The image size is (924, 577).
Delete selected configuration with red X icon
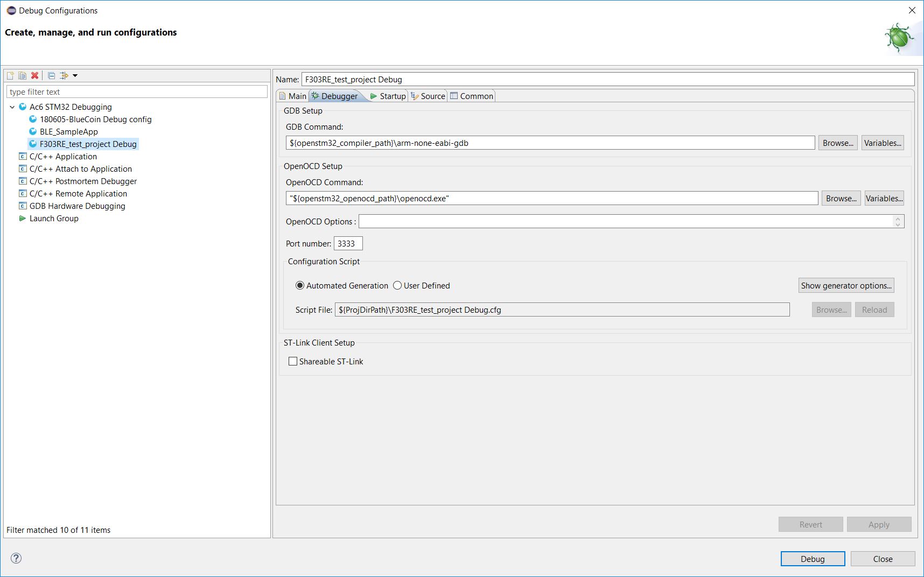pyautogui.click(x=35, y=75)
